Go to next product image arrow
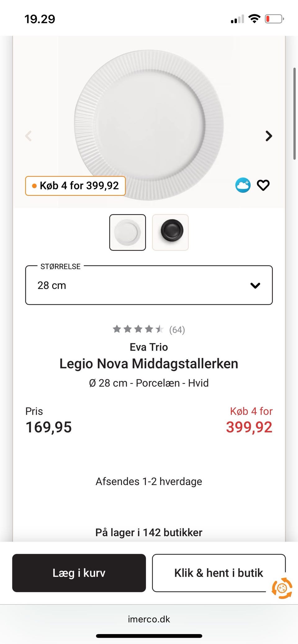 click(x=269, y=136)
